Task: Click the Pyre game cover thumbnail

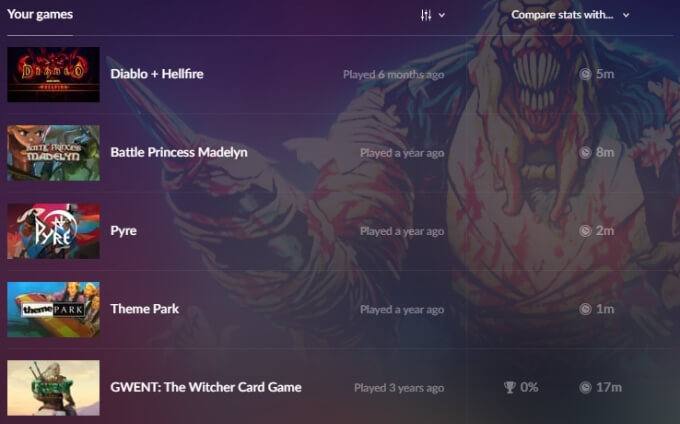Action: pyautogui.click(x=53, y=231)
